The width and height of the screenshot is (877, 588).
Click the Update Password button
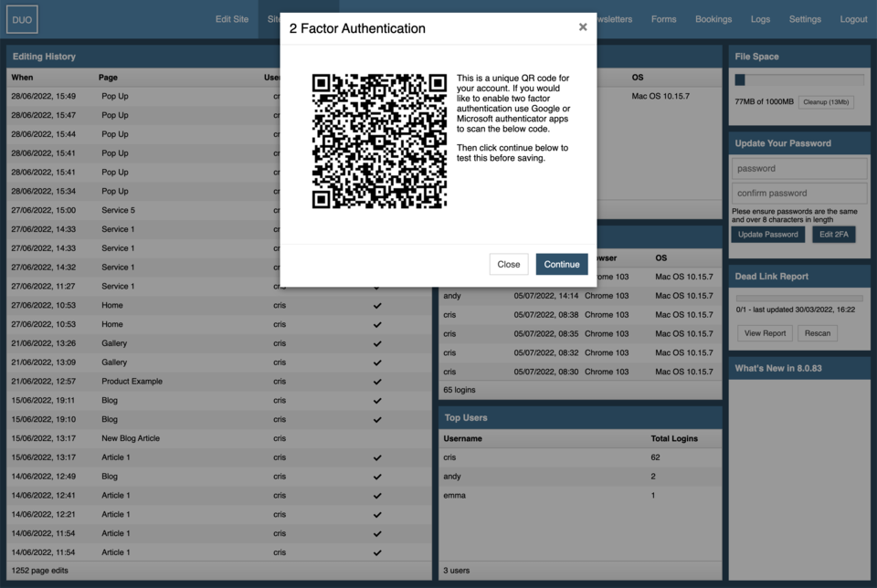click(x=768, y=234)
